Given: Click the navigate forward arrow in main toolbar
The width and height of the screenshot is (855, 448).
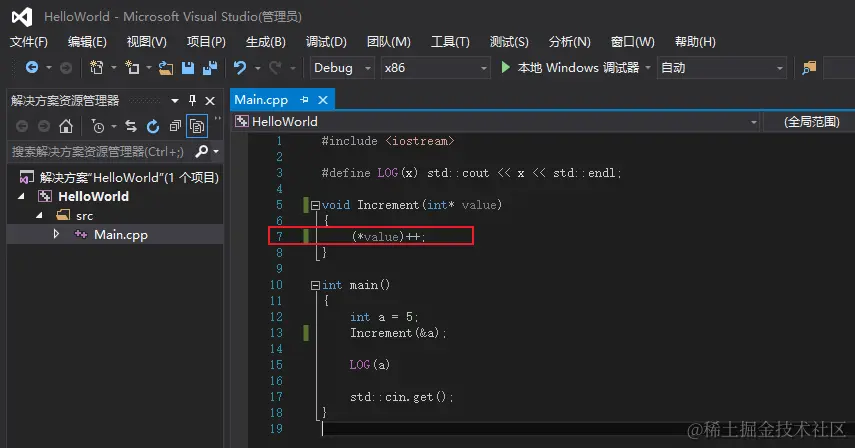Looking at the screenshot, I should point(66,68).
